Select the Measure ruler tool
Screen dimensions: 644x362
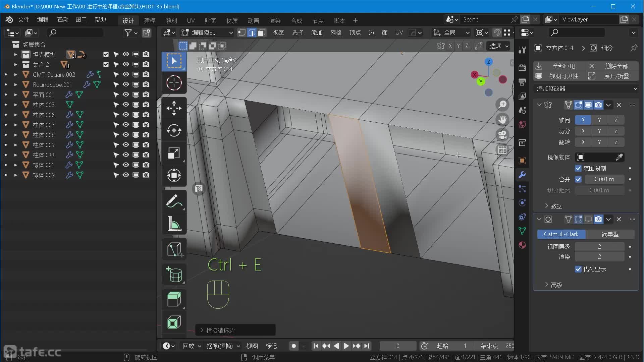point(174,224)
